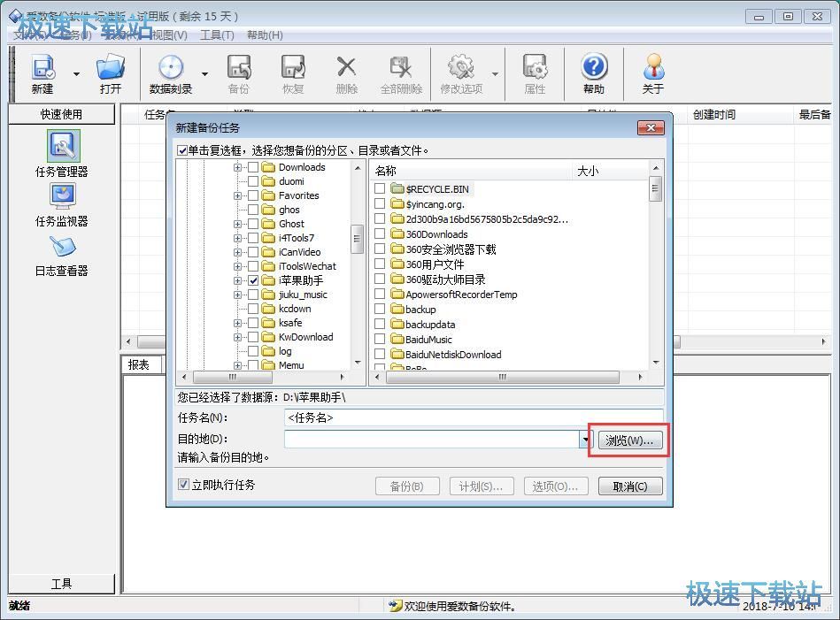Click the 备份(B) button in dialog
The image size is (840, 620).
[407, 486]
